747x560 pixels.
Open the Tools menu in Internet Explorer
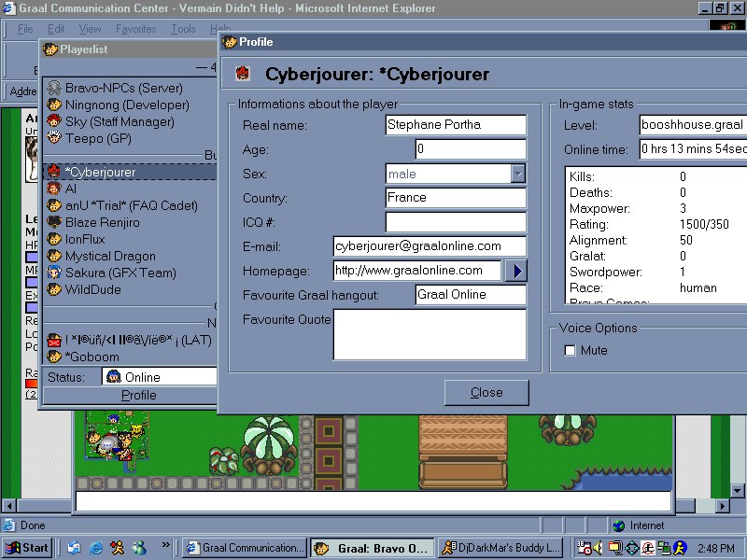(183, 29)
